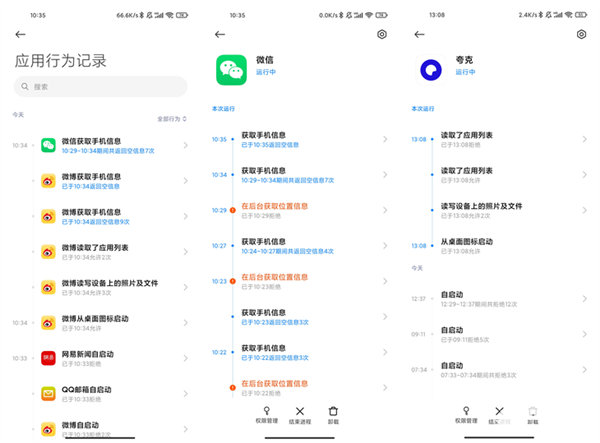Tap the 夸克 app logo in header
The image size is (600, 443).
pyautogui.click(x=432, y=69)
